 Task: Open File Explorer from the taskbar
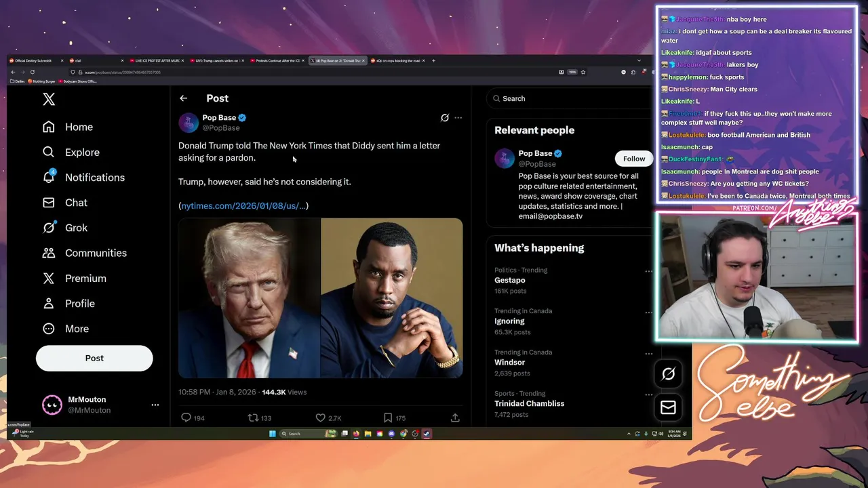[x=368, y=434]
